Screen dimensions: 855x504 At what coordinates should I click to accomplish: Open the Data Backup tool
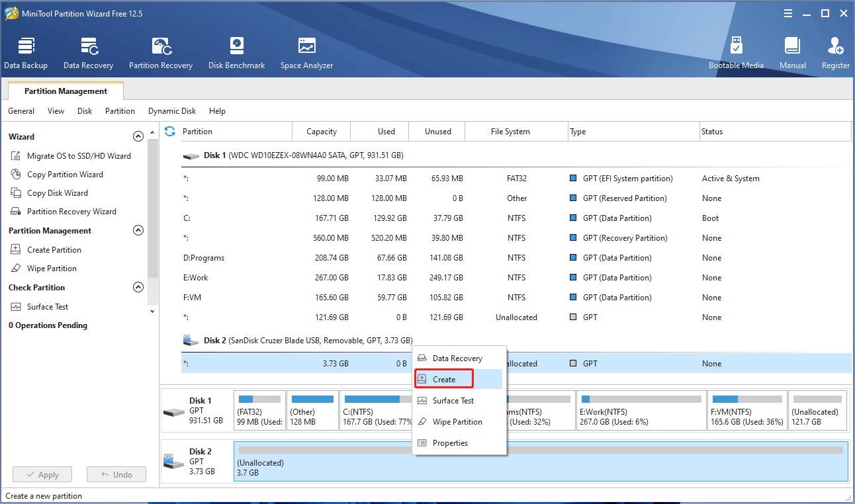tap(26, 54)
